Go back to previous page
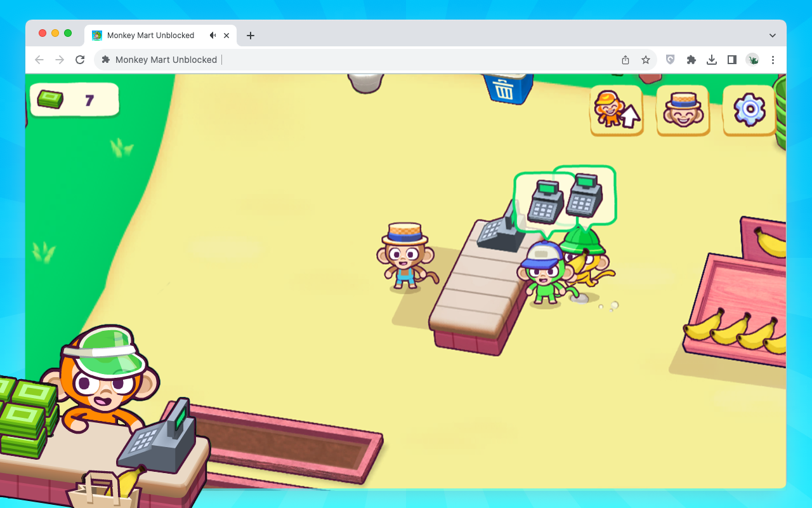 point(39,60)
